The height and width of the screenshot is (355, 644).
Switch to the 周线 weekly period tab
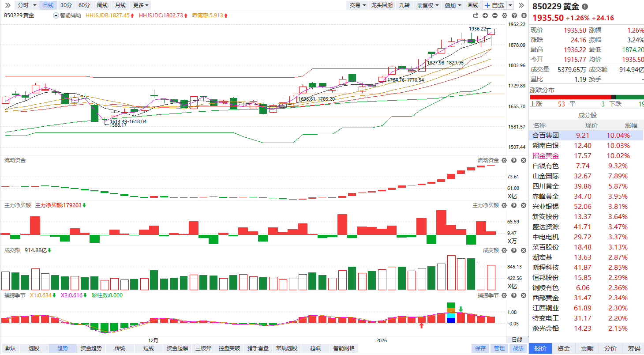coord(102,5)
